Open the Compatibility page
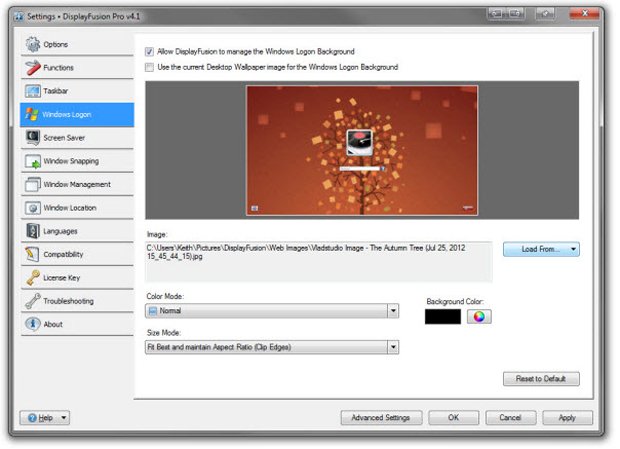This screenshot has width=620, height=449. click(x=77, y=254)
